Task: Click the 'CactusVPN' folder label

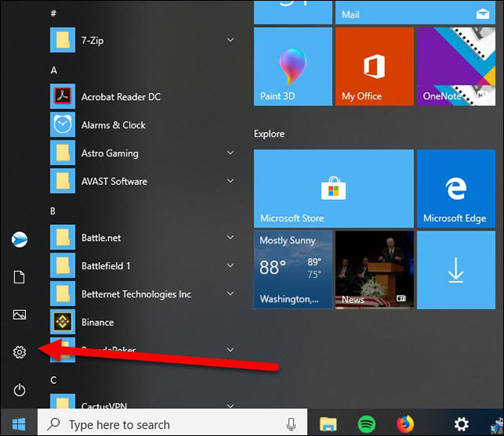Action: [105, 405]
